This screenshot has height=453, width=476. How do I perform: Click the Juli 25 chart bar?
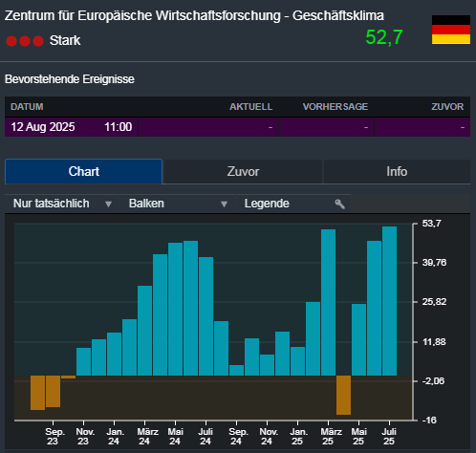[x=389, y=301]
